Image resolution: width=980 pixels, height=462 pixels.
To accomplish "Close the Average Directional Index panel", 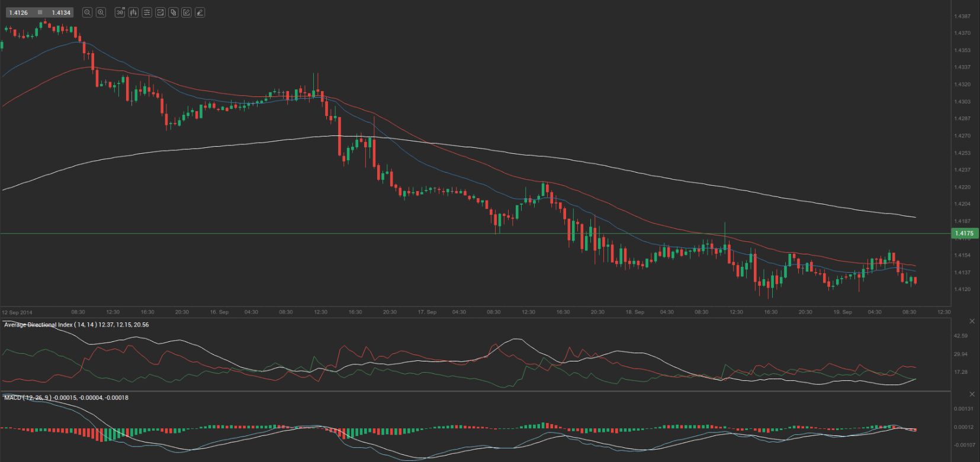I will [x=972, y=321].
